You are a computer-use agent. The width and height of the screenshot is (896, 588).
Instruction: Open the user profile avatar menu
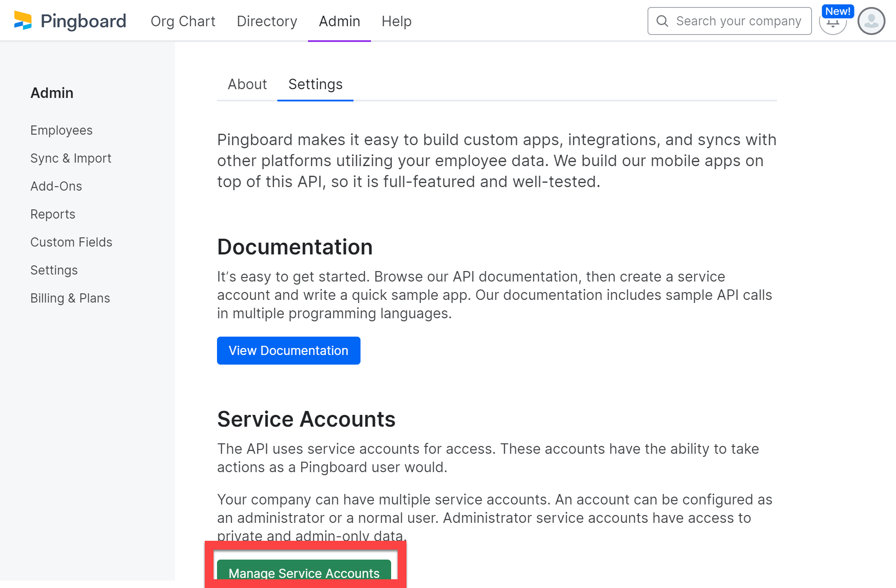(x=871, y=21)
